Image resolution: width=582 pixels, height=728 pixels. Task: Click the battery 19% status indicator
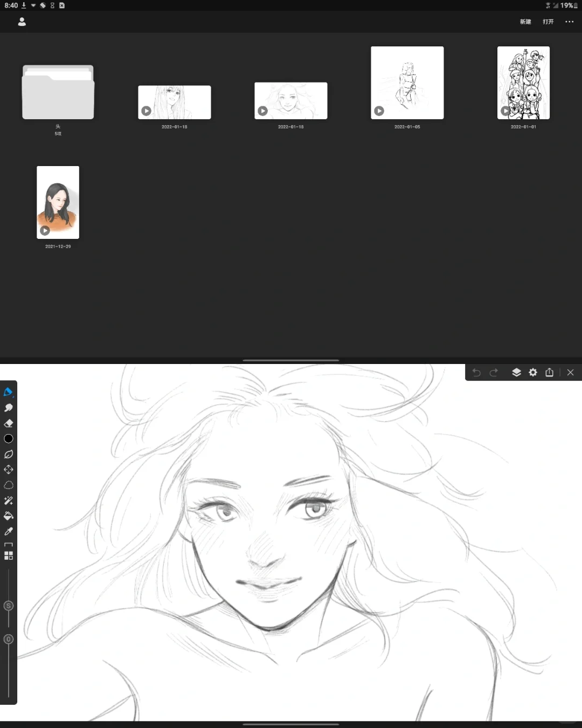pyautogui.click(x=569, y=5)
